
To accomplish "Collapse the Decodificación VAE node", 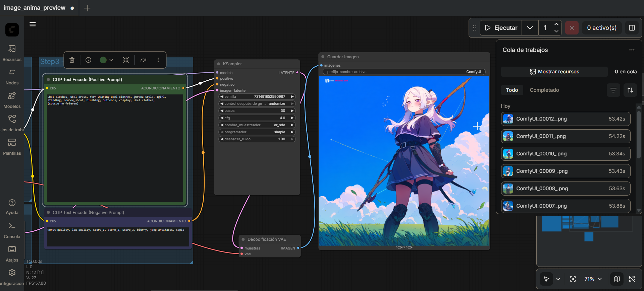I will pos(244,239).
